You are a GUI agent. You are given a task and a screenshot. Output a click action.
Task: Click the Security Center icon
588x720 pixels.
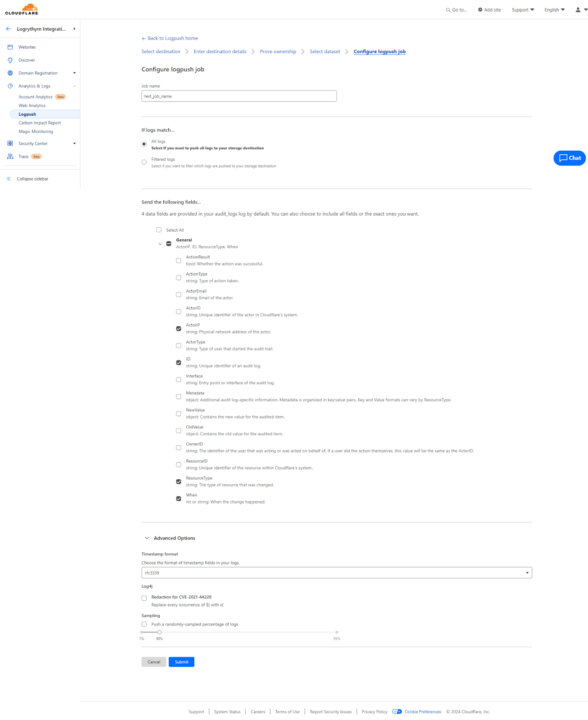pos(10,144)
